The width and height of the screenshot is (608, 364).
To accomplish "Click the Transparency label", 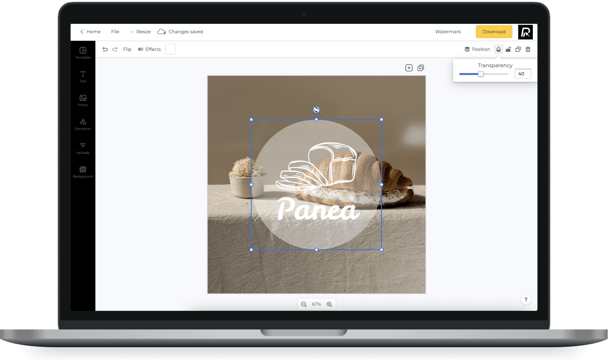I will pos(495,65).
